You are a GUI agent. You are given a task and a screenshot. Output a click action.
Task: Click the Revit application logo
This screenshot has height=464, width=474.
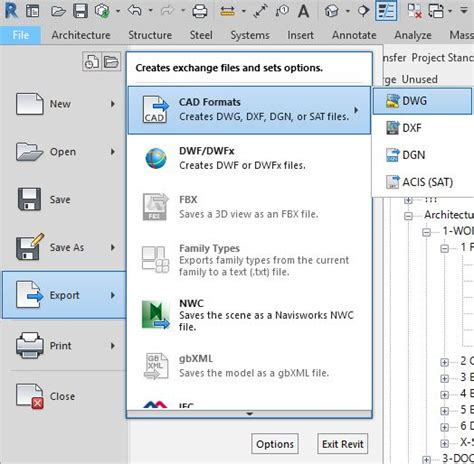11,10
